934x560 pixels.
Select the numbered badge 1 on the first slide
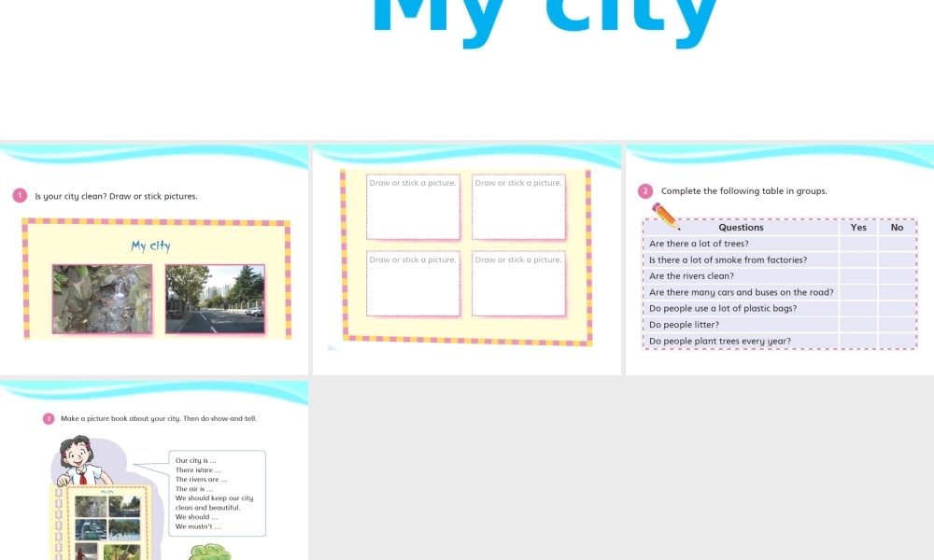(x=20, y=195)
